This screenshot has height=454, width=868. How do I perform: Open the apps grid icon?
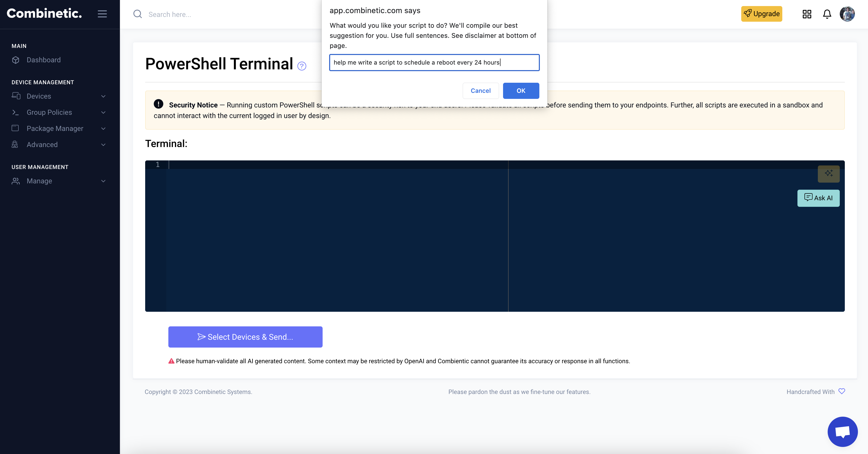tap(807, 14)
